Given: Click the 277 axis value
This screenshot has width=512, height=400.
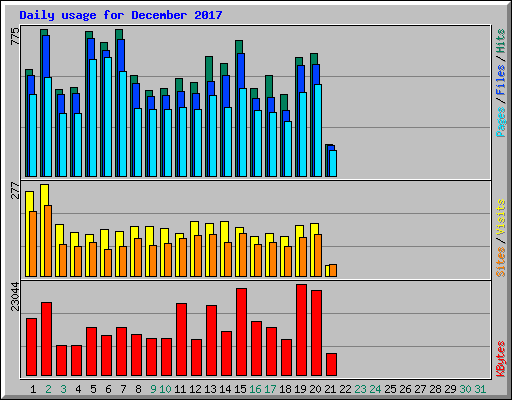Looking at the screenshot, I should 15,190.
